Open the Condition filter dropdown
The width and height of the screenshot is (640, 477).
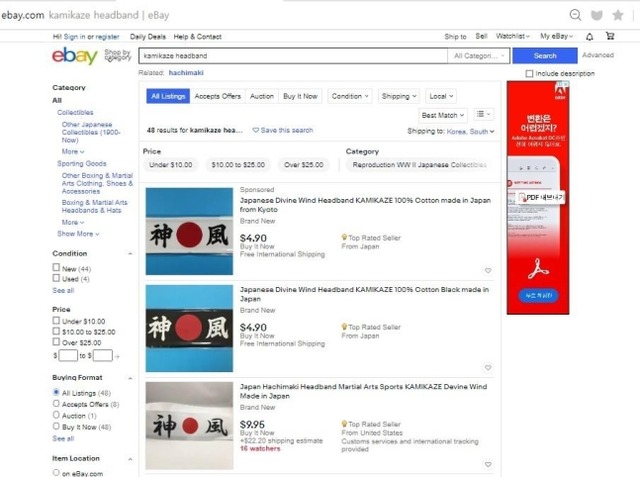tap(350, 96)
